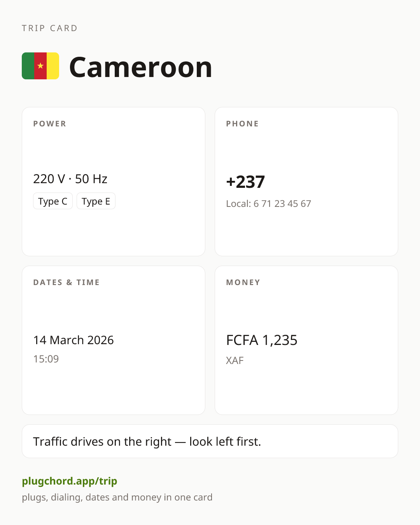Viewport: 420px width, 525px height.
Task: Click the PHONE card heading
Action: point(242,124)
